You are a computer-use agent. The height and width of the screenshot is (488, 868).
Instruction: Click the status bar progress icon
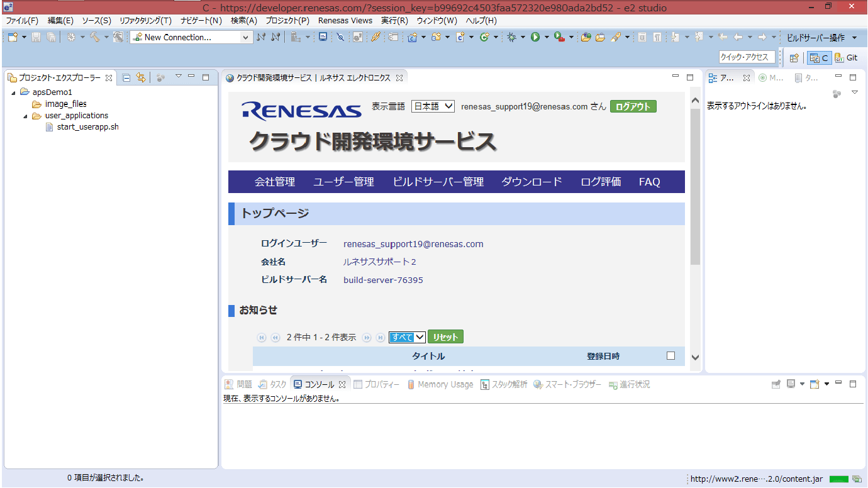(x=856, y=479)
